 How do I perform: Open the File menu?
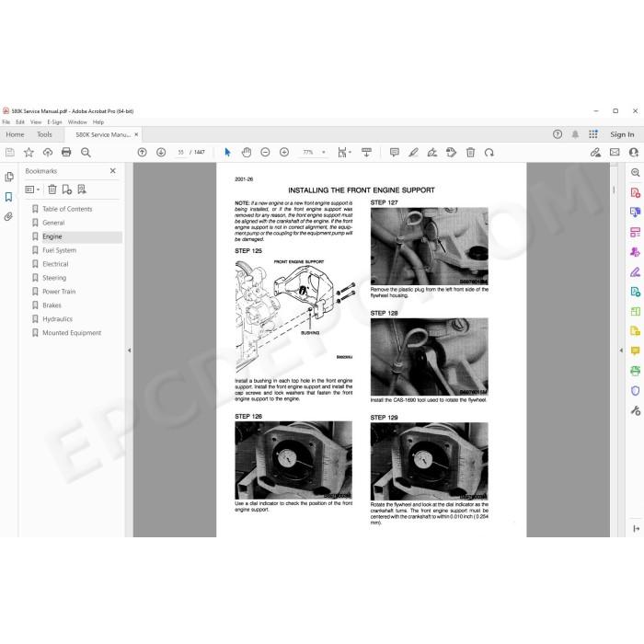(x=6, y=122)
